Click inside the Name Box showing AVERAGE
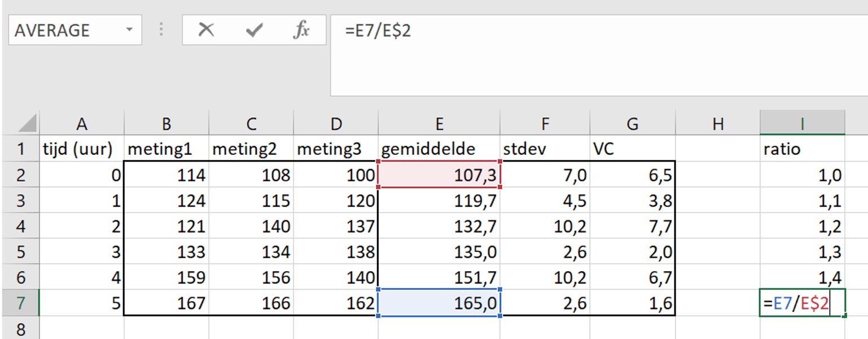Image resolution: width=868 pixels, height=339 pixels. (62, 30)
